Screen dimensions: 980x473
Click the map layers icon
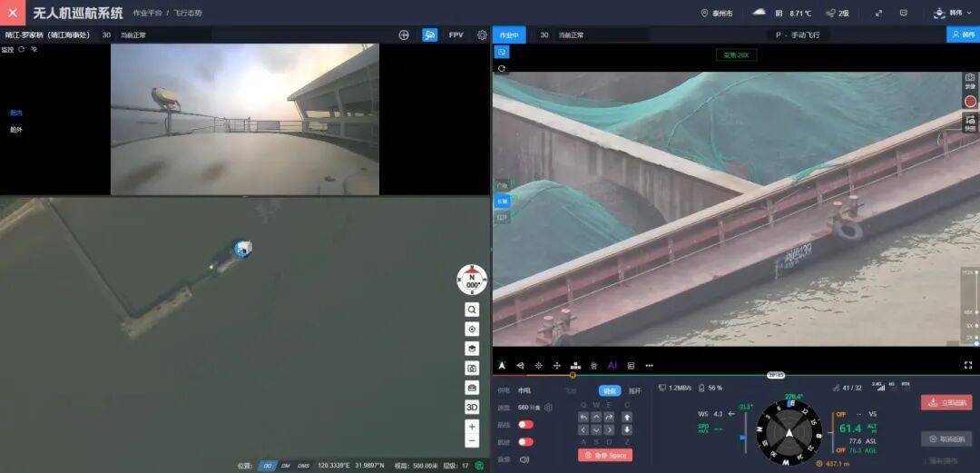click(x=472, y=349)
